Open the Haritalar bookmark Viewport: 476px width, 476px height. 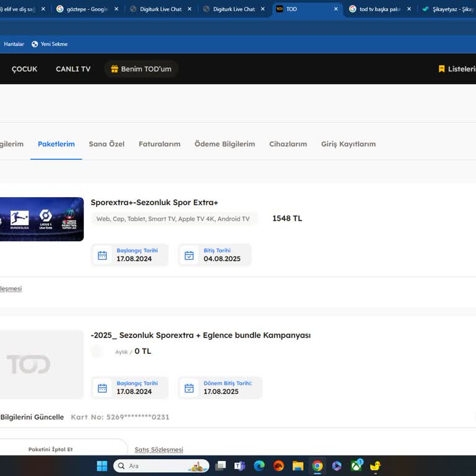click(13, 44)
